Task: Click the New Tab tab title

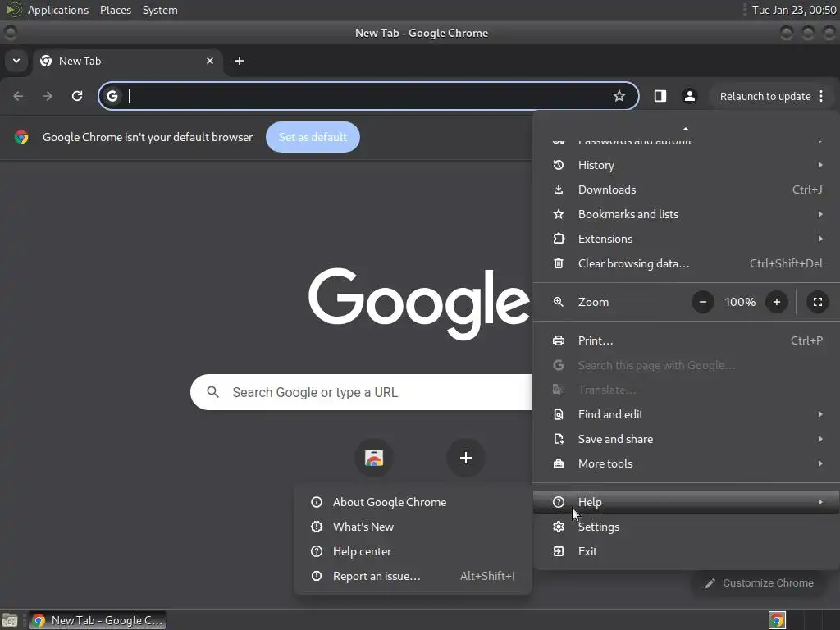Action: (x=80, y=61)
